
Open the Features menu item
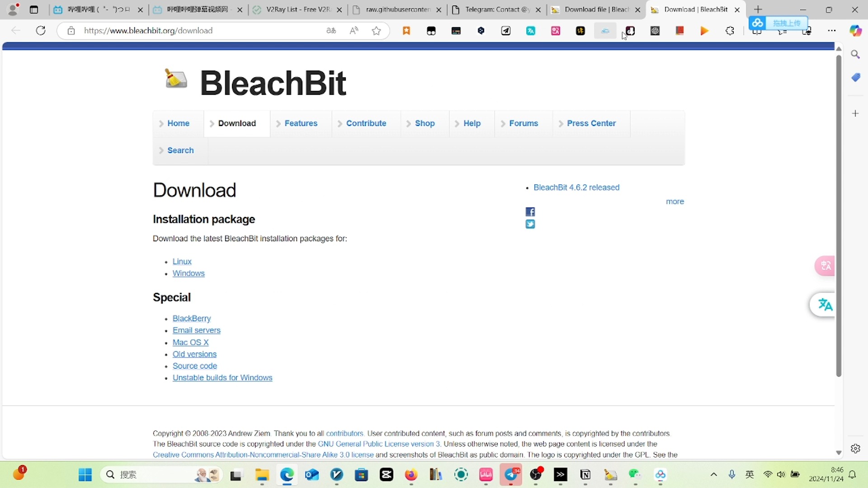pyautogui.click(x=301, y=123)
